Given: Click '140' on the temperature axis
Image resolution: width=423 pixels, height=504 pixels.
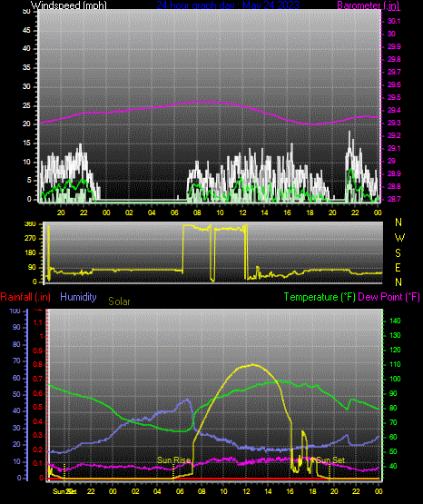Looking at the screenshot, I should coord(395,321).
